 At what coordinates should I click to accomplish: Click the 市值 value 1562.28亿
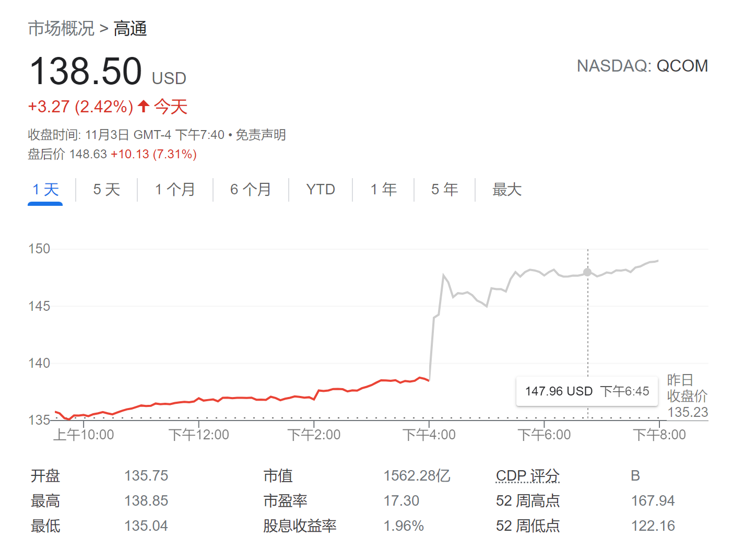tap(417, 476)
